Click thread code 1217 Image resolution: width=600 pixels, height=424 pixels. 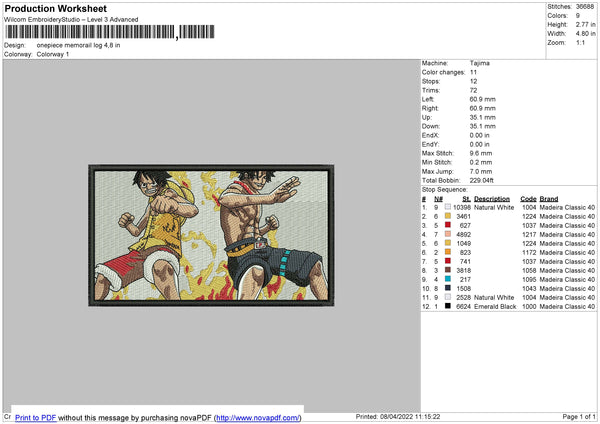coord(529,234)
